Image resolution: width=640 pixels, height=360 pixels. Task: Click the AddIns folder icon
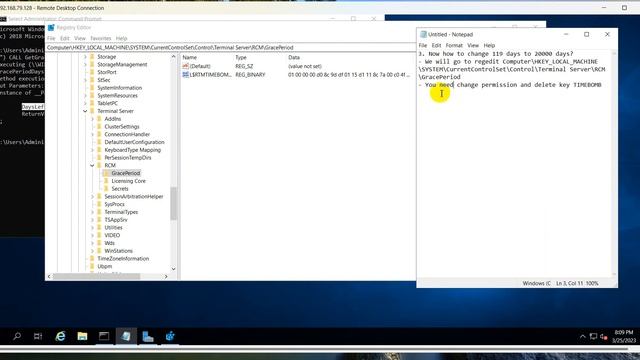100,119
